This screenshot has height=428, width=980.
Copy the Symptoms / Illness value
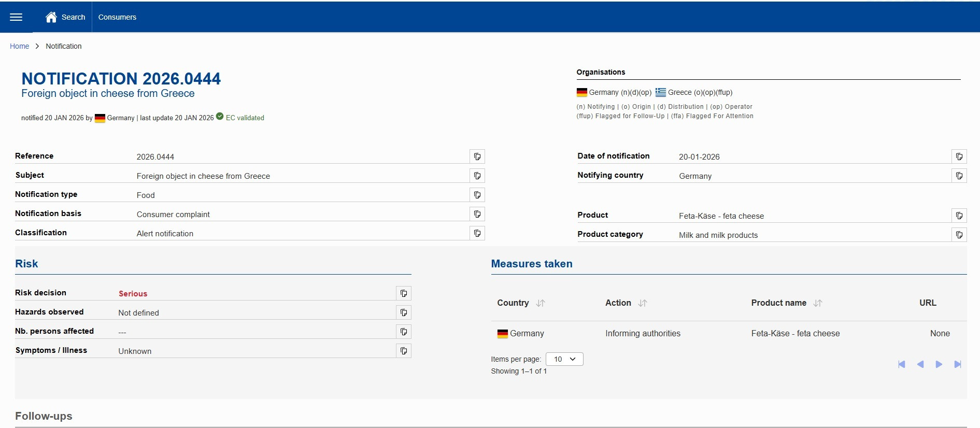(403, 351)
